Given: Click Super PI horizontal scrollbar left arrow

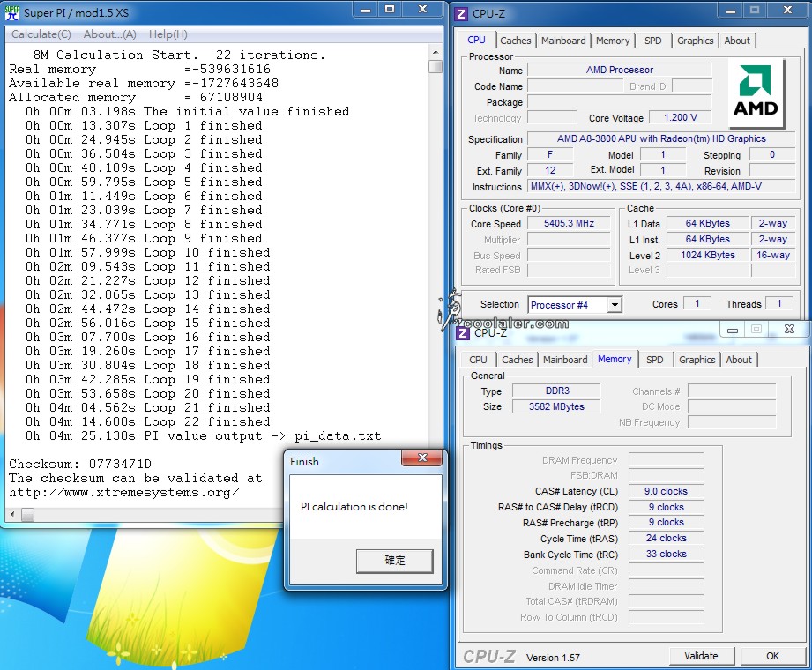Looking at the screenshot, I should 13,515.
